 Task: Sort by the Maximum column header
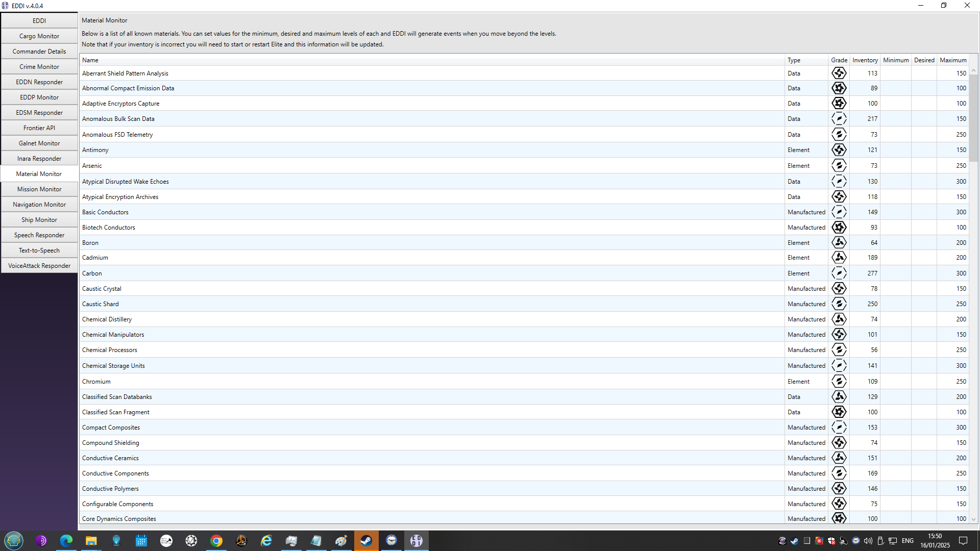pyautogui.click(x=953, y=60)
